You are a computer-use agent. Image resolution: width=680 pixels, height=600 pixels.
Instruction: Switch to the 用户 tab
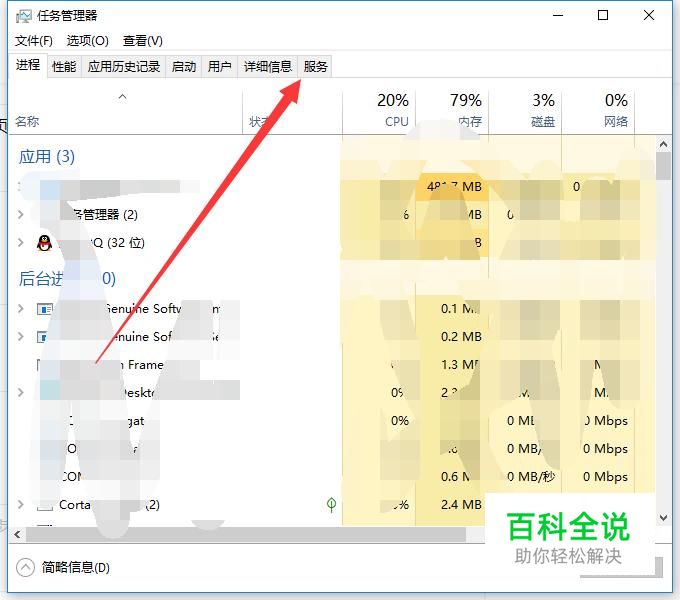[x=219, y=67]
